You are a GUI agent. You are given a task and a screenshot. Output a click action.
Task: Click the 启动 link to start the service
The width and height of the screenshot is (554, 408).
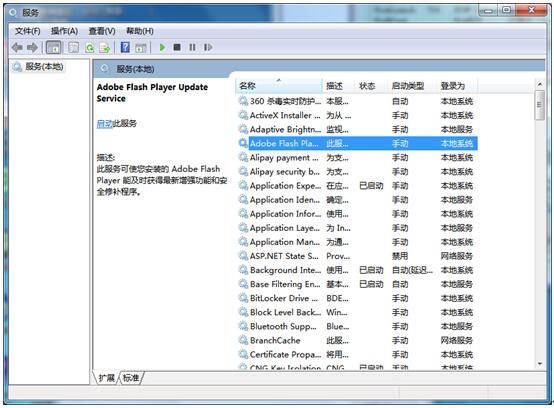coord(104,123)
